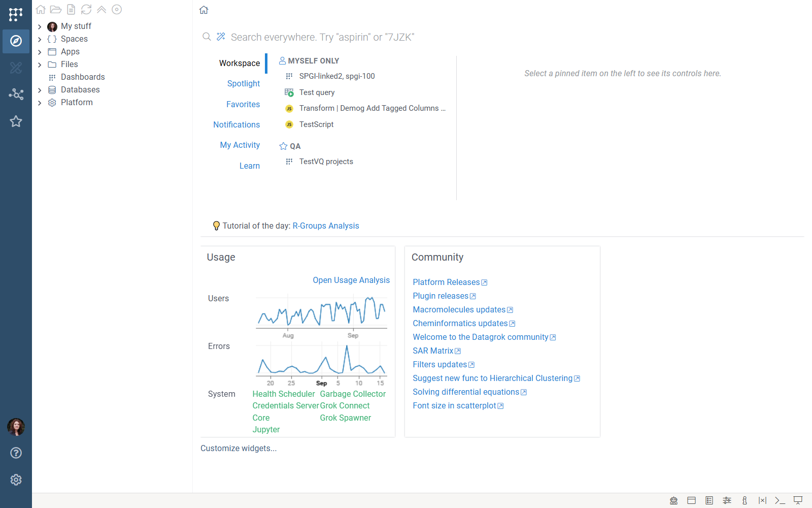Switch to the Spotlight tab

click(244, 84)
